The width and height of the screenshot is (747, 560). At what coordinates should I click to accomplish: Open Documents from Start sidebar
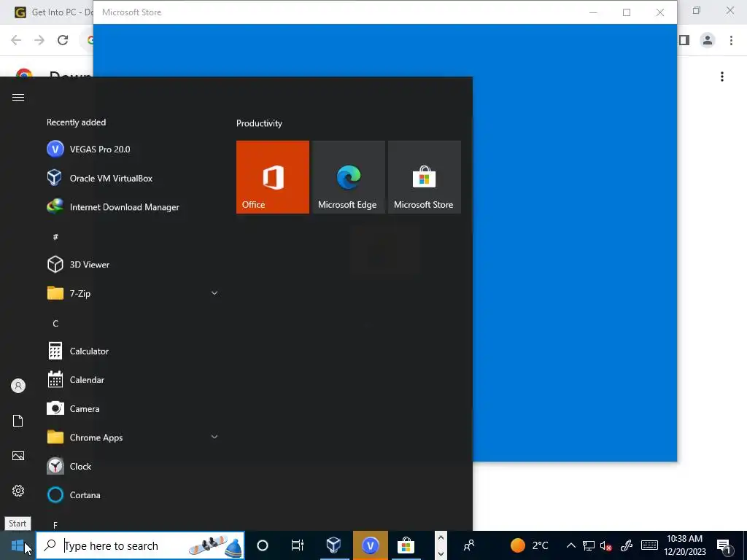click(x=18, y=421)
